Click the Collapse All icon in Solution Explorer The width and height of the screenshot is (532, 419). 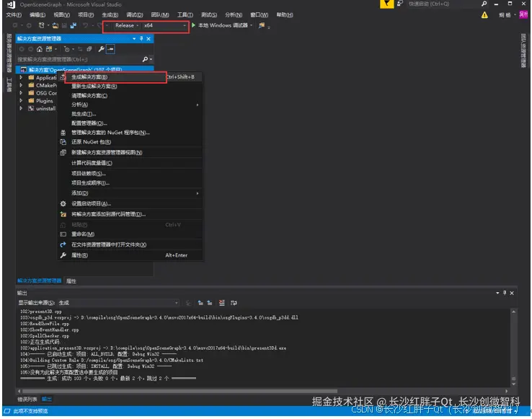89,49
